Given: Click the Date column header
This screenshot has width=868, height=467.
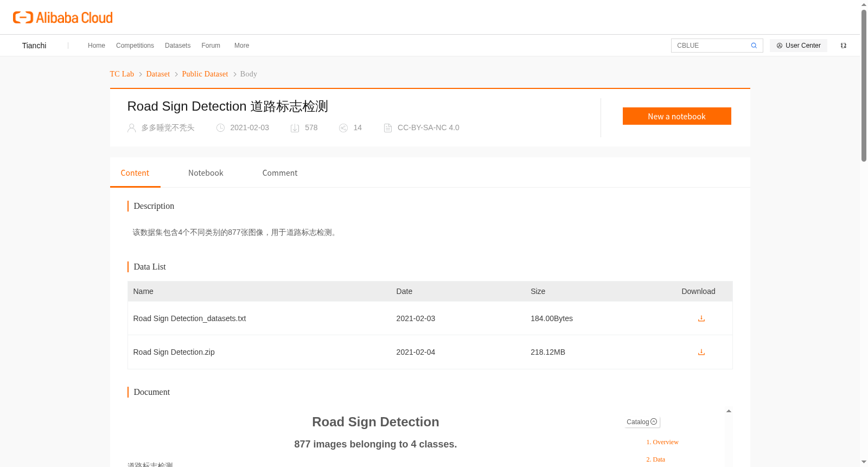Looking at the screenshot, I should [404, 291].
